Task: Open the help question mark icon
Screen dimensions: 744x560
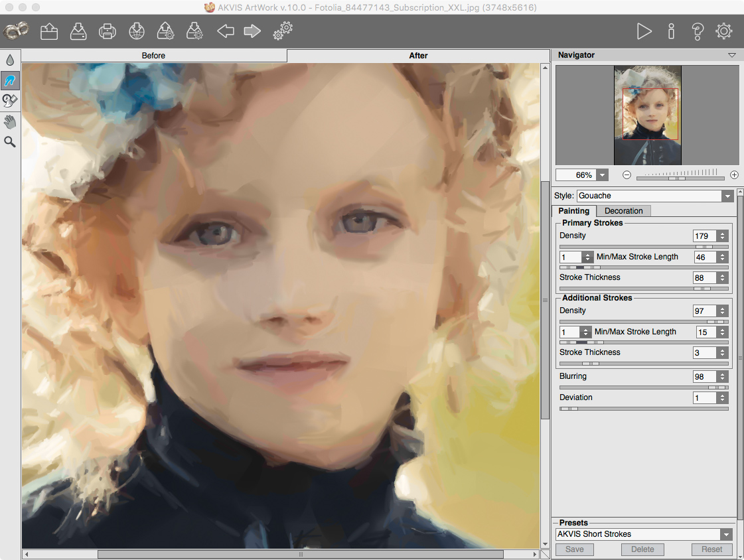Action: tap(698, 31)
